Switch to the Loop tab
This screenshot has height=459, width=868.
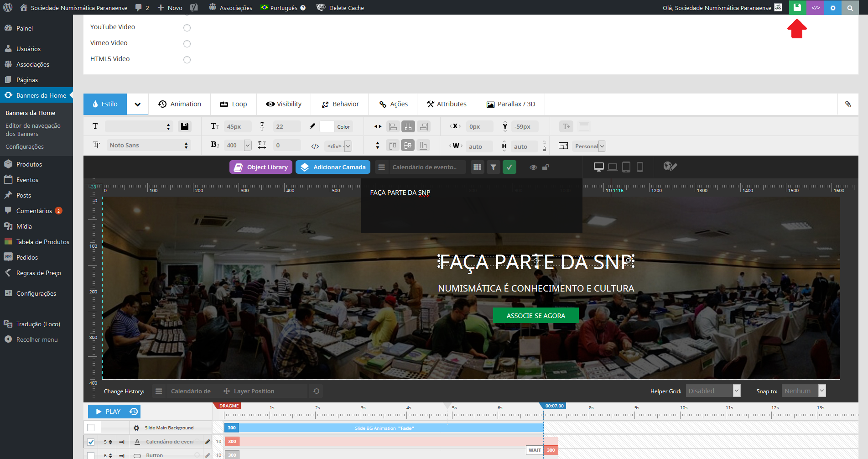[x=234, y=104]
